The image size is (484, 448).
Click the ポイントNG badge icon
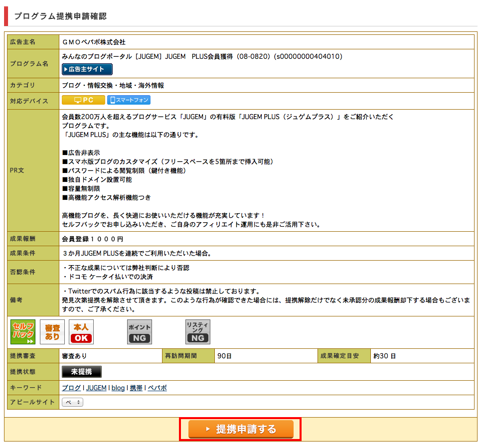click(140, 332)
